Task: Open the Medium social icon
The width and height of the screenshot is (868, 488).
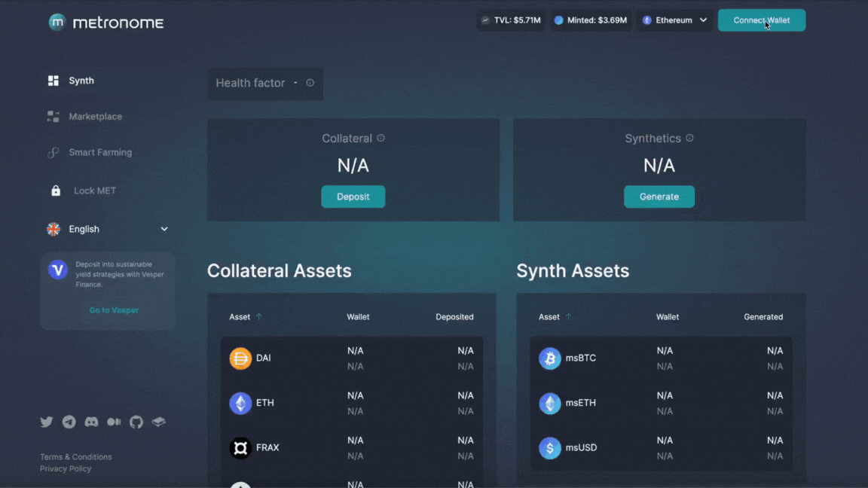Action: point(114,422)
